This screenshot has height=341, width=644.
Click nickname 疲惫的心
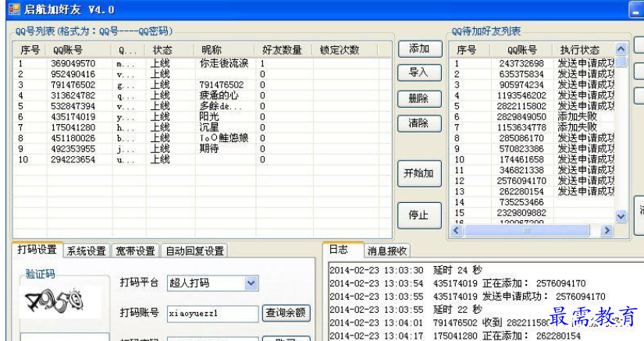219,96
